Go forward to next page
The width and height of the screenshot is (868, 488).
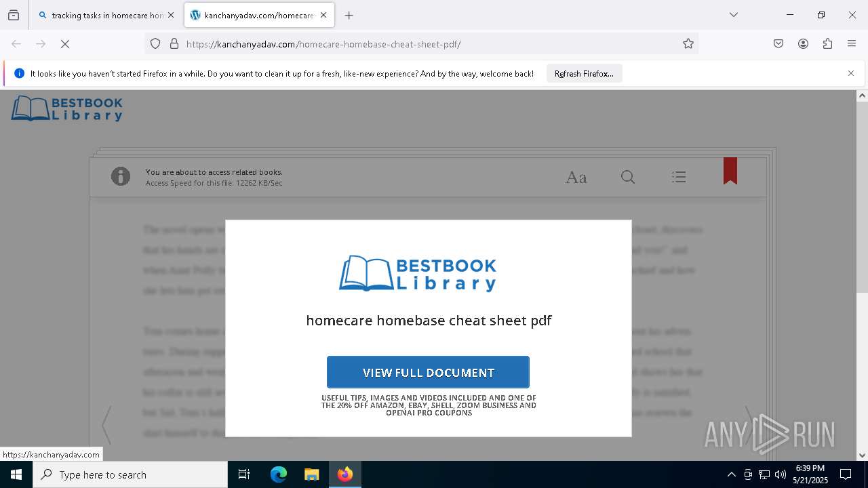click(41, 44)
